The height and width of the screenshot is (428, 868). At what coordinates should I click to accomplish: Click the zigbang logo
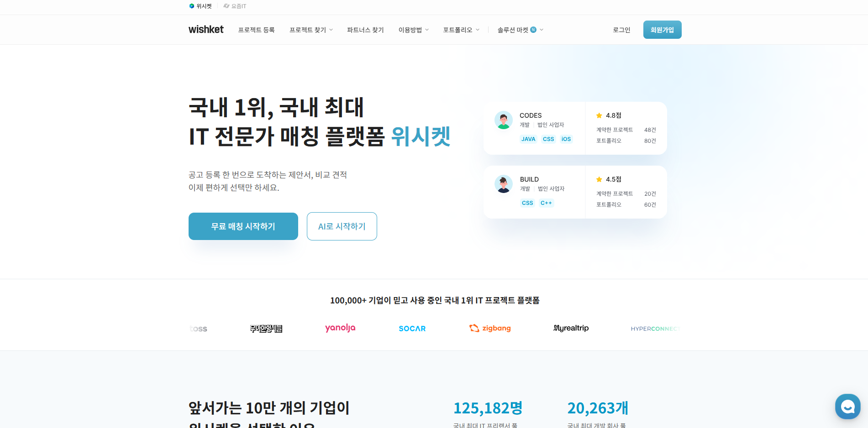(490, 328)
